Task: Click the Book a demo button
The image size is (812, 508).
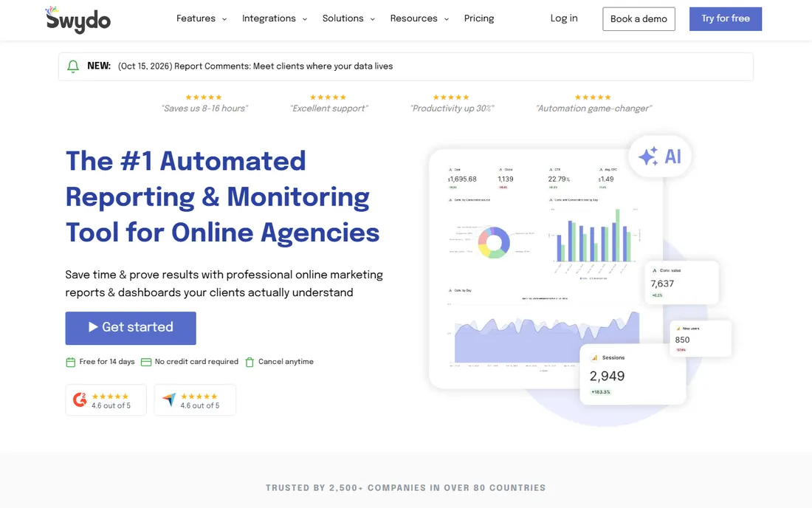Action: (x=639, y=19)
